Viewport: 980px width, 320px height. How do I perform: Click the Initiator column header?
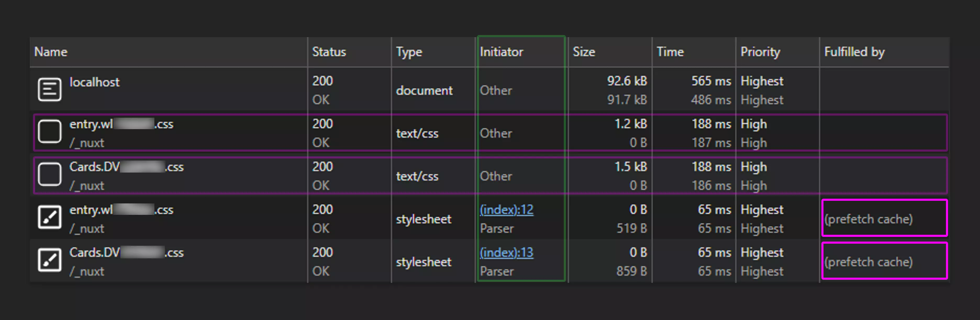point(502,52)
